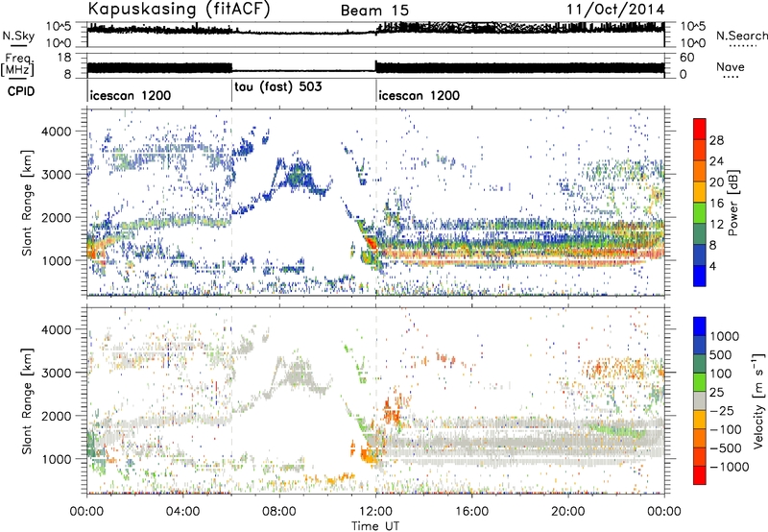Click the 04:00 time axis label
This screenshot has width=768, height=532.
(x=183, y=512)
